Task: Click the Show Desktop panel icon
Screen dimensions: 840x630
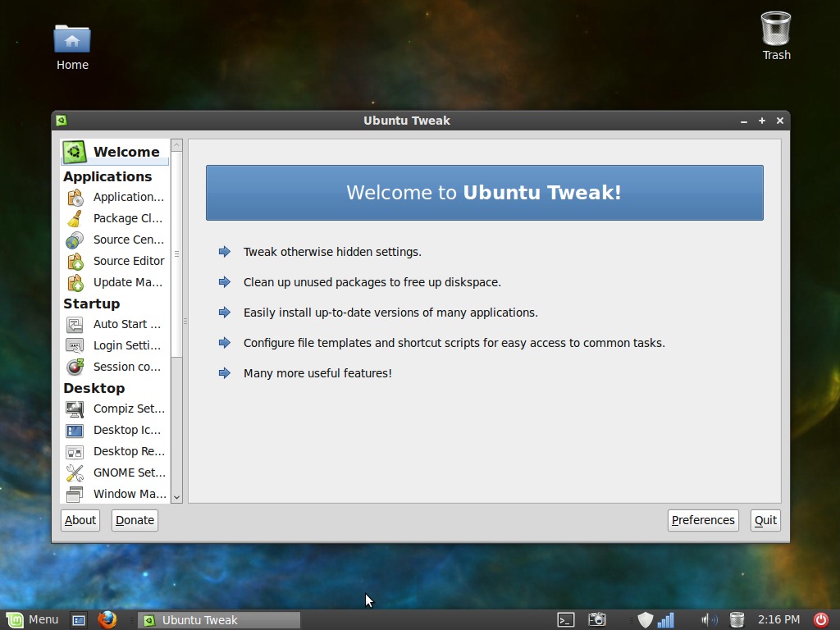Action: point(79,620)
